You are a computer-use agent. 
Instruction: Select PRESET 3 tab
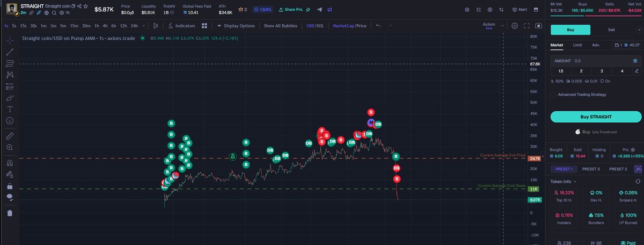click(618, 169)
